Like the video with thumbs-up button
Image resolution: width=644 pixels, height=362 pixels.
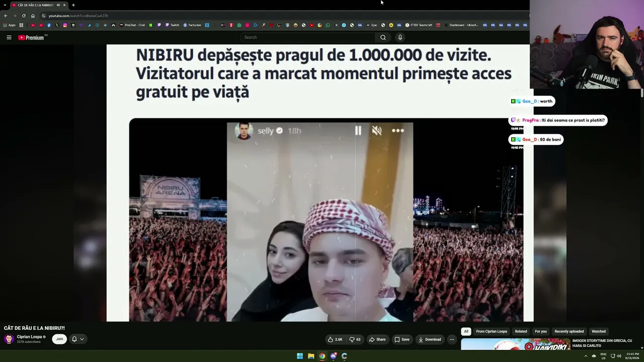tap(335, 339)
